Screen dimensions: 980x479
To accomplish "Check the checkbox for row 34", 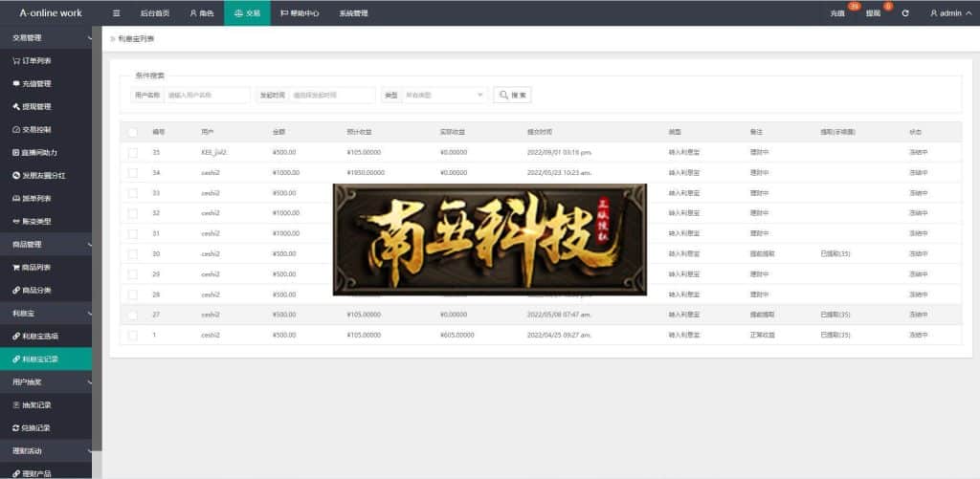I will [x=132, y=173].
